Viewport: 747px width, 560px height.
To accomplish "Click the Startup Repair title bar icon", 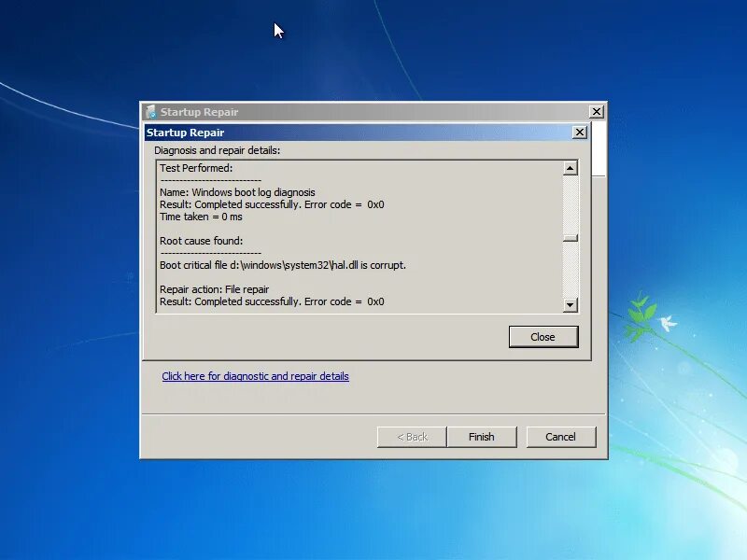I will [151, 112].
